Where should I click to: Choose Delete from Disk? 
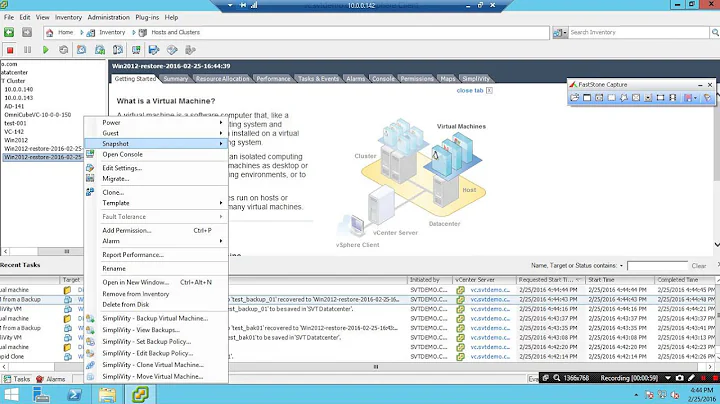pyautogui.click(x=126, y=304)
